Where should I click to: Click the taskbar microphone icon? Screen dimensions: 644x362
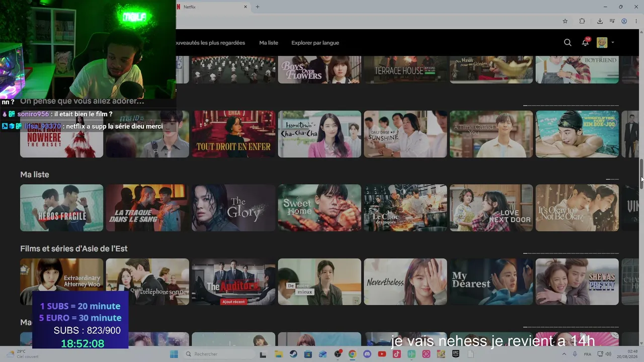tap(575, 354)
